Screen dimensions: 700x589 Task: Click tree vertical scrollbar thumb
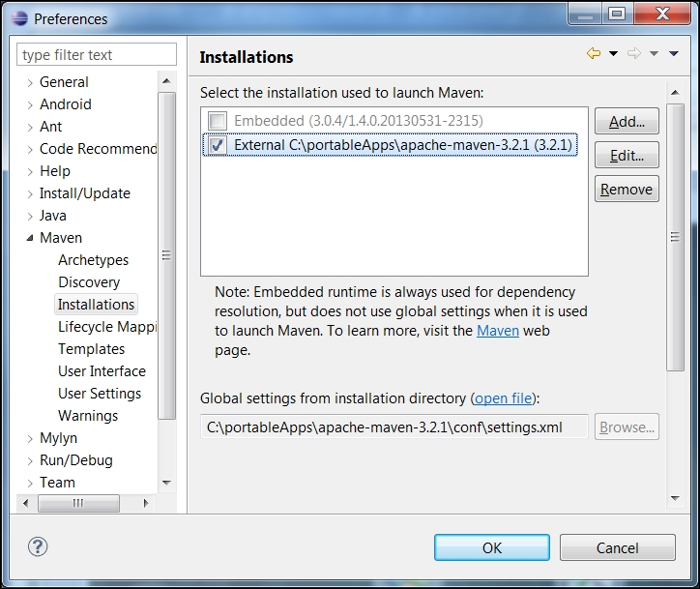pyautogui.click(x=166, y=255)
